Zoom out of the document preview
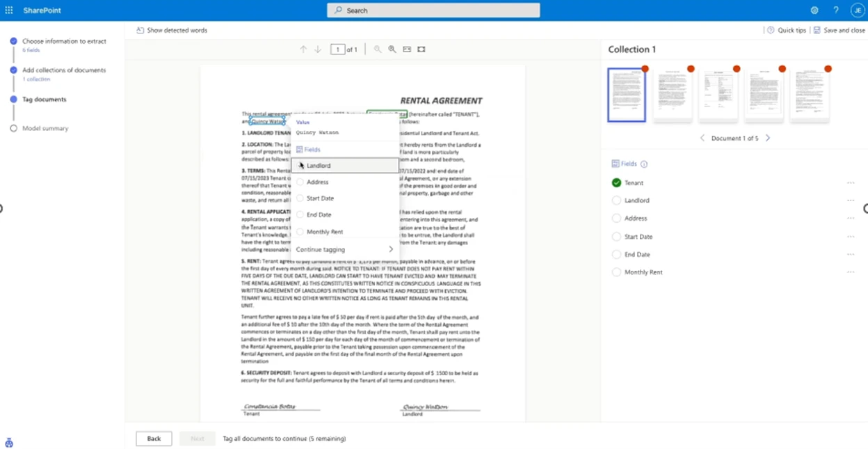The width and height of the screenshot is (868, 449). 376,49
